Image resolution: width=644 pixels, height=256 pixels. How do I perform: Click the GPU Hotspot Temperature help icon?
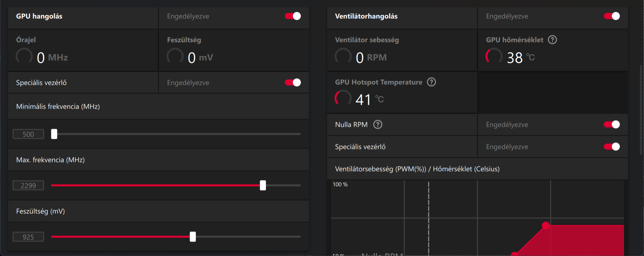pos(431,82)
